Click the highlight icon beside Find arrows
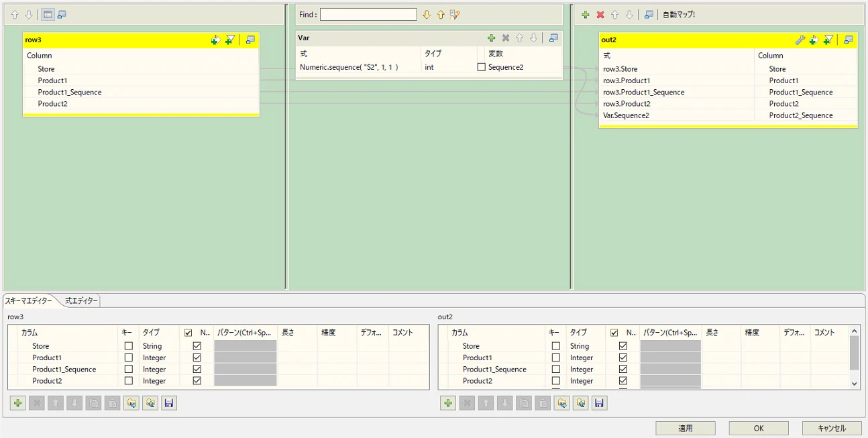868x438 pixels. pos(455,14)
